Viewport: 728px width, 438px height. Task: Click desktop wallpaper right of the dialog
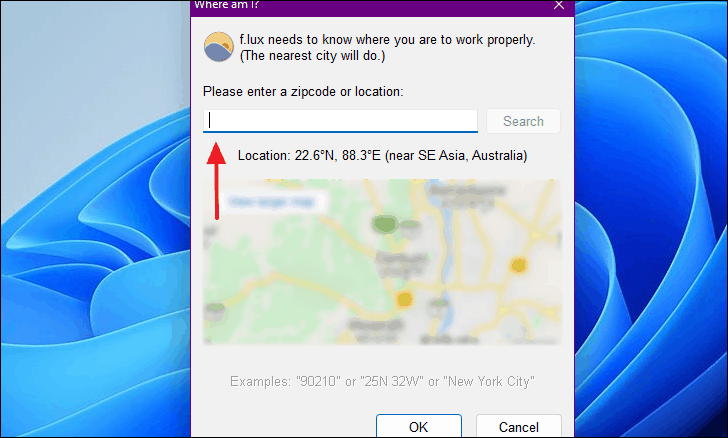coord(651,218)
